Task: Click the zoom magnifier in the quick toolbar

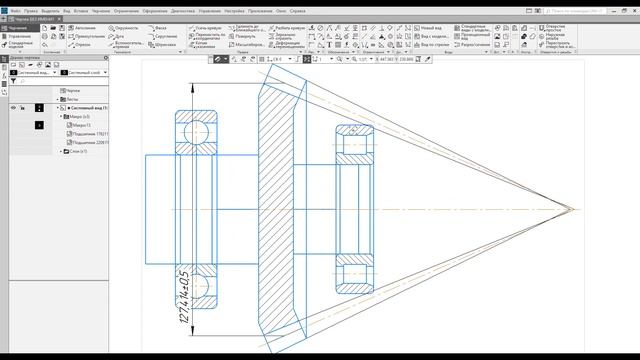Action: [x=339, y=59]
